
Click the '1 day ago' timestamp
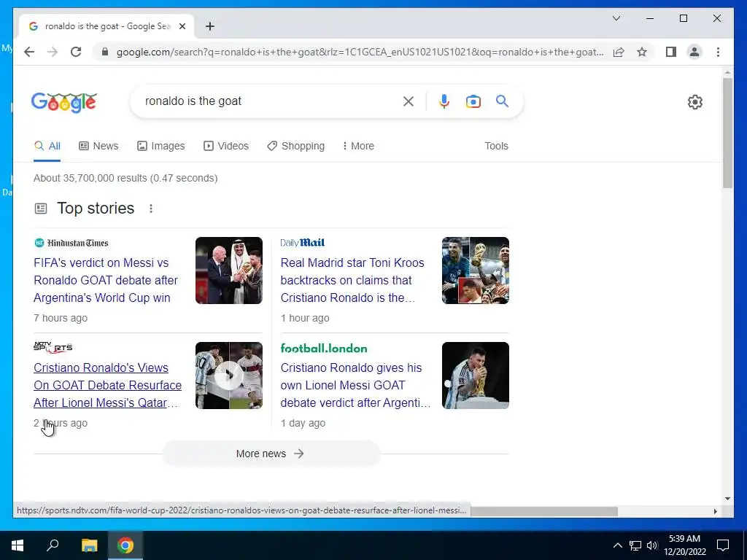click(x=303, y=423)
